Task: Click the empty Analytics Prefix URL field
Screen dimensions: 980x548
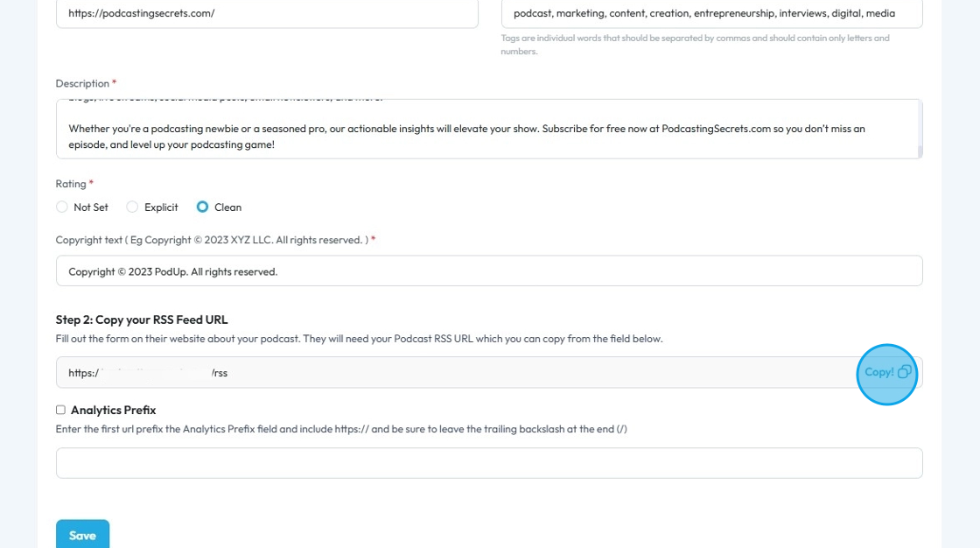Action: pos(488,463)
